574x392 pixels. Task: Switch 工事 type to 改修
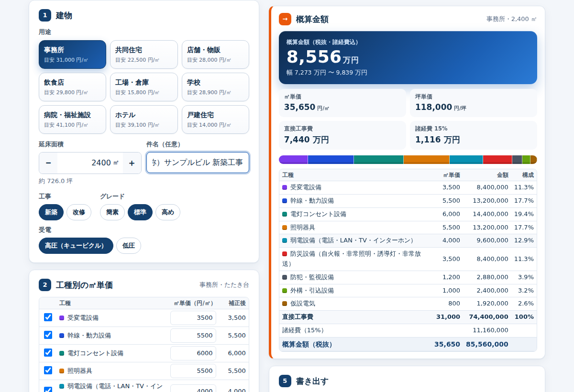click(x=79, y=212)
